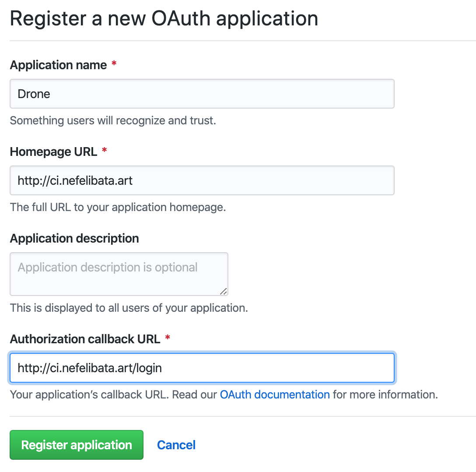Click the asterisk beside Authorization callback URL
Screen dimensions: 476x472
(168, 339)
